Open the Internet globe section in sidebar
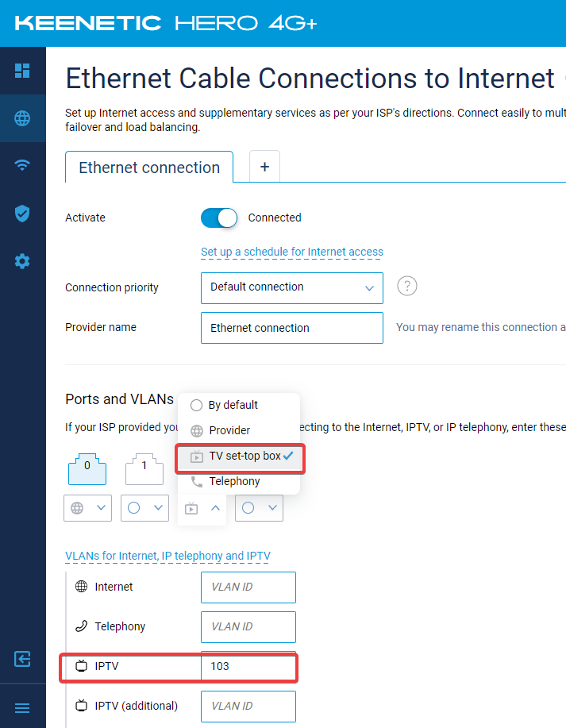 click(x=22, y=118)
